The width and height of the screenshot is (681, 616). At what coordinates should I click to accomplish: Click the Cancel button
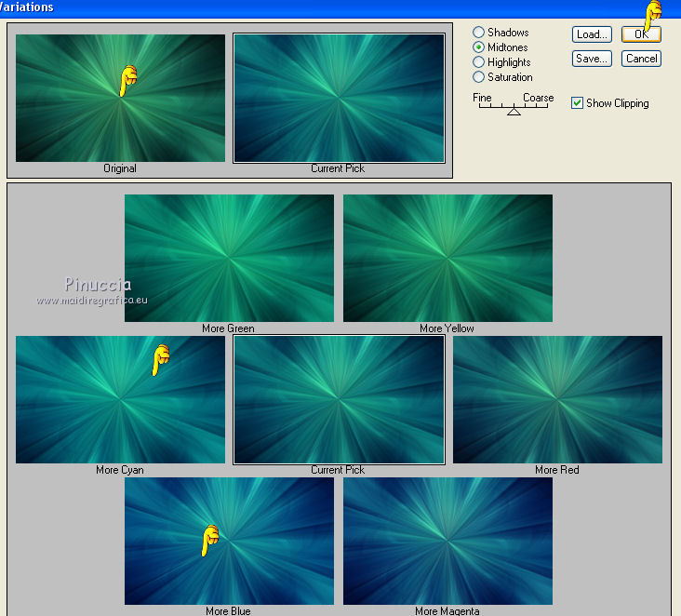641,59
